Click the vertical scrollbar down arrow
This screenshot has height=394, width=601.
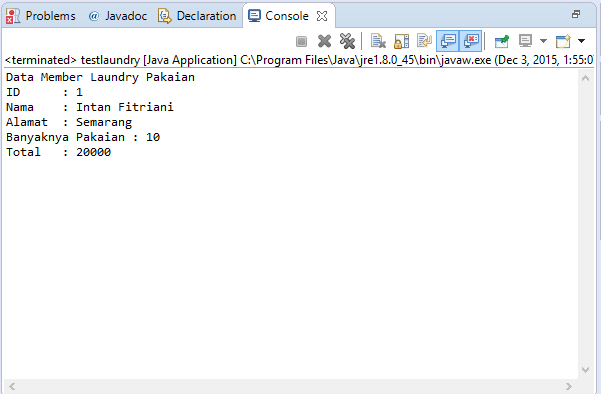click(585, 370)
